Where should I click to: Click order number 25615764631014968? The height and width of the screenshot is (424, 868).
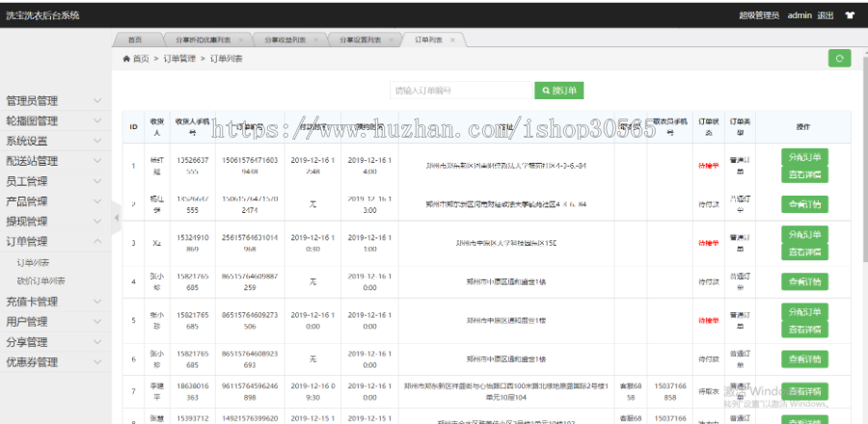tap(250, 243)
